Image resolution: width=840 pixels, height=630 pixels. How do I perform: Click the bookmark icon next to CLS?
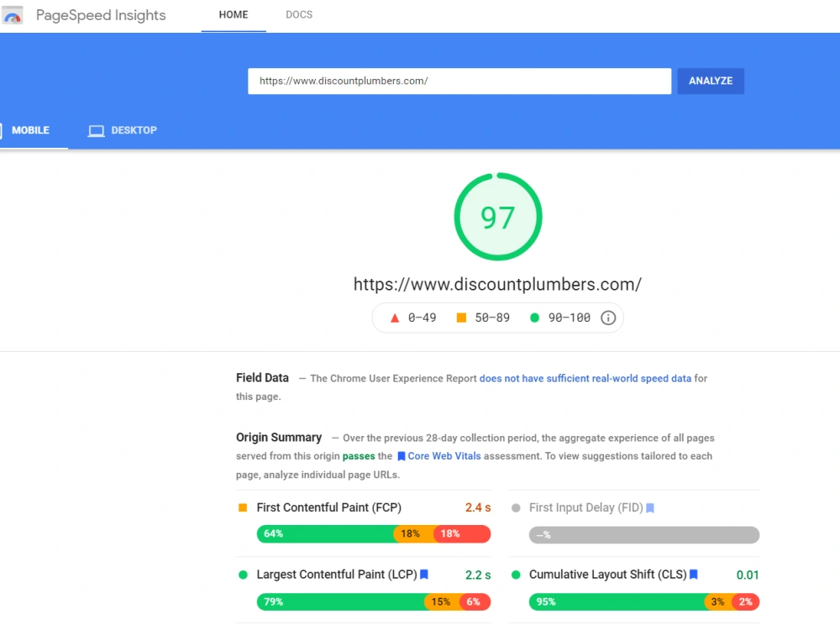click(693, 575)
